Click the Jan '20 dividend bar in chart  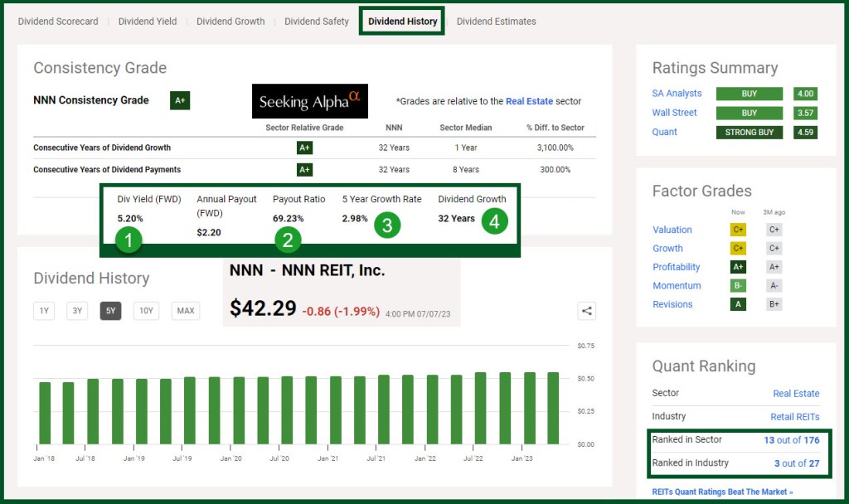(x=239, y=410)
